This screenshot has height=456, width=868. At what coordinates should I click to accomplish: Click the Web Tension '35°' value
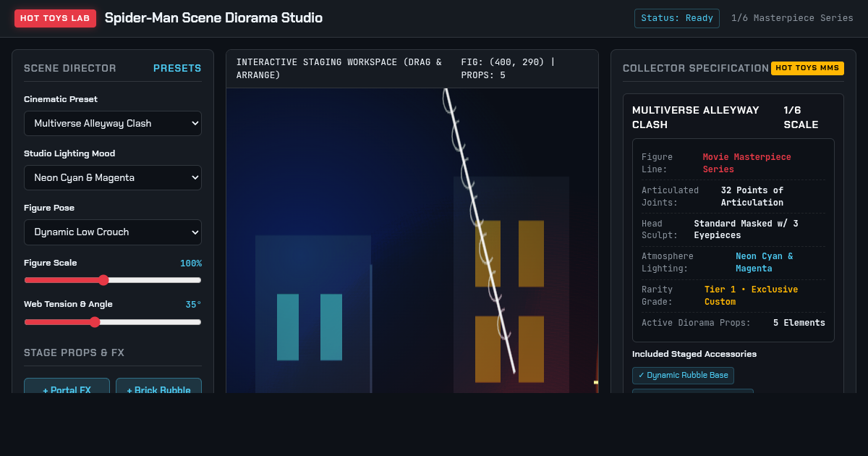[x=193, y=305]
